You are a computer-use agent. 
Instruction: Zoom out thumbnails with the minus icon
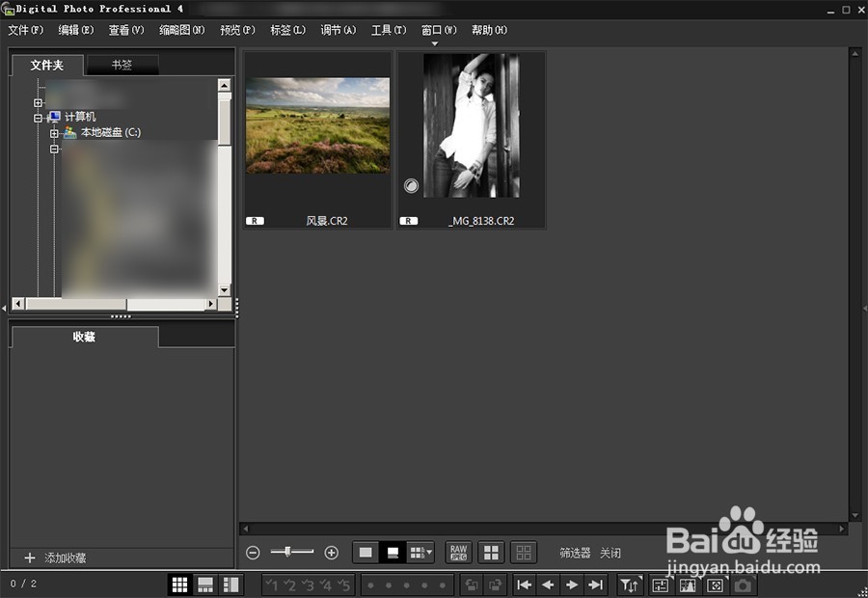[x=253, y=553]
